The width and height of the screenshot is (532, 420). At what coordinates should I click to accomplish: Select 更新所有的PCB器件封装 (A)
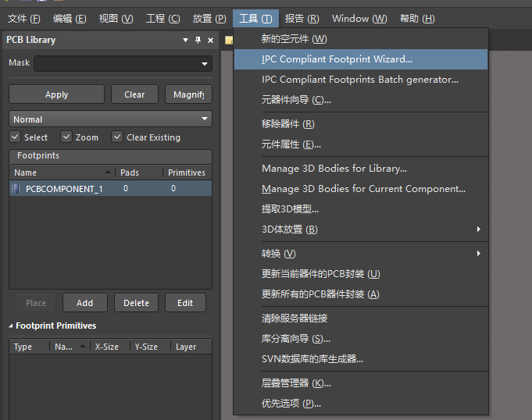361,294
